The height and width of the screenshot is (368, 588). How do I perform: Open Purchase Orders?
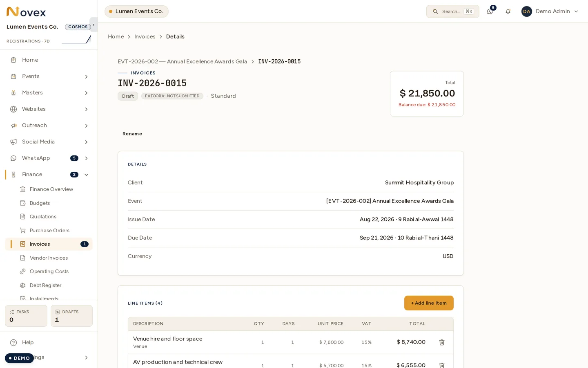click(x=49, y=231)
